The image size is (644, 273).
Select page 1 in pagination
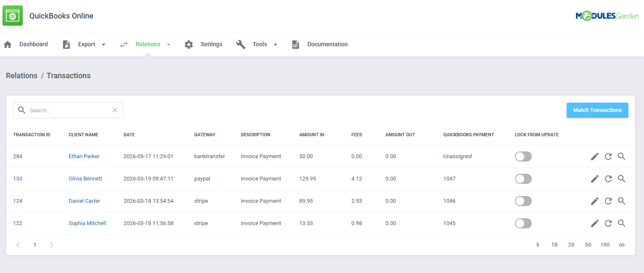pos(35,245)
